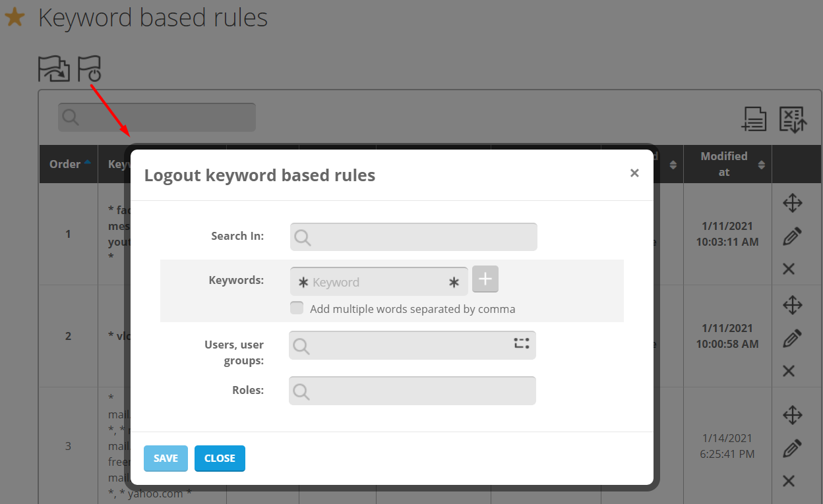Edit rule 1 with the pencil icon
The height and width of the screenshot is (504, 823).
pos(792,237)
